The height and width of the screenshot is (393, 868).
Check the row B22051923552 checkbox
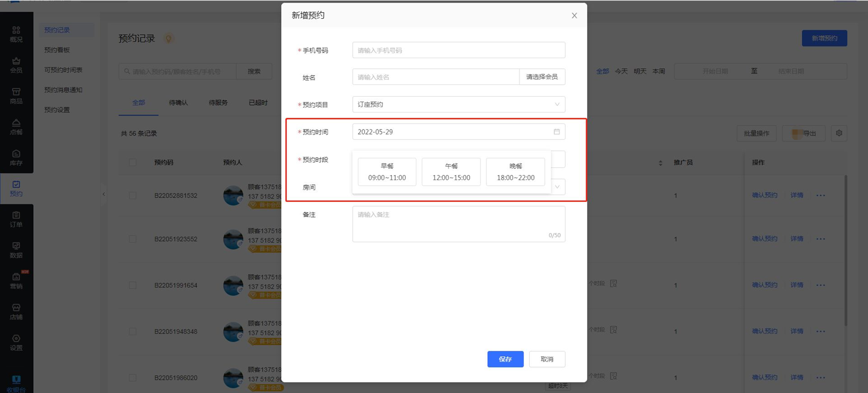pyautogui.click(x=133, y=239)
